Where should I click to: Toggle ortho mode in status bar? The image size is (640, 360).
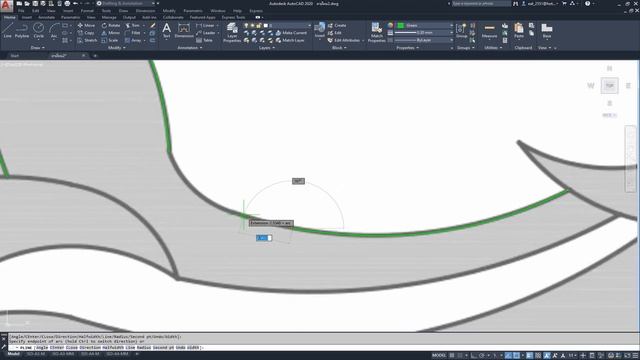point(474,356)
